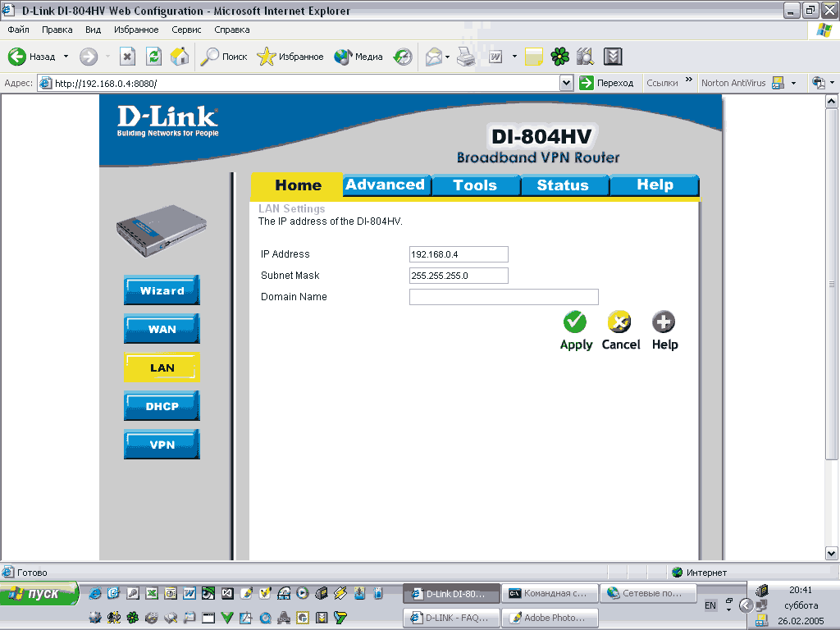
Task: Open the Избранное menu in menu bar
Action: pyautogui.click(x=136, y=30)
